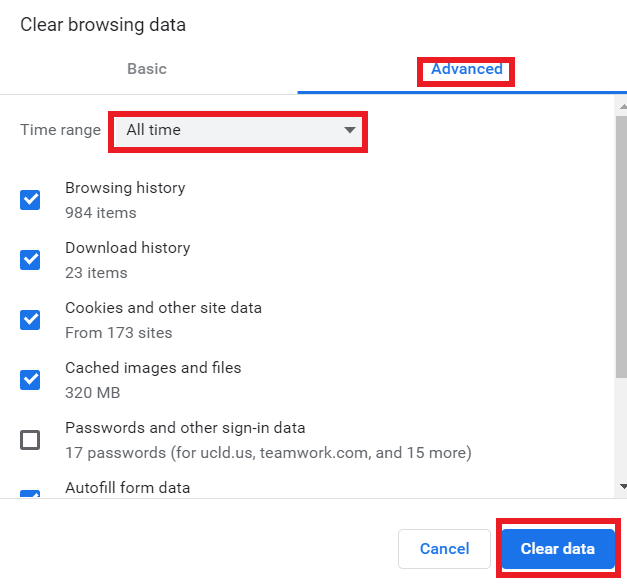This screenshot has width=627, height=585.
Task: Switch to the Basic tab
Action: click(x=147, y=69)
